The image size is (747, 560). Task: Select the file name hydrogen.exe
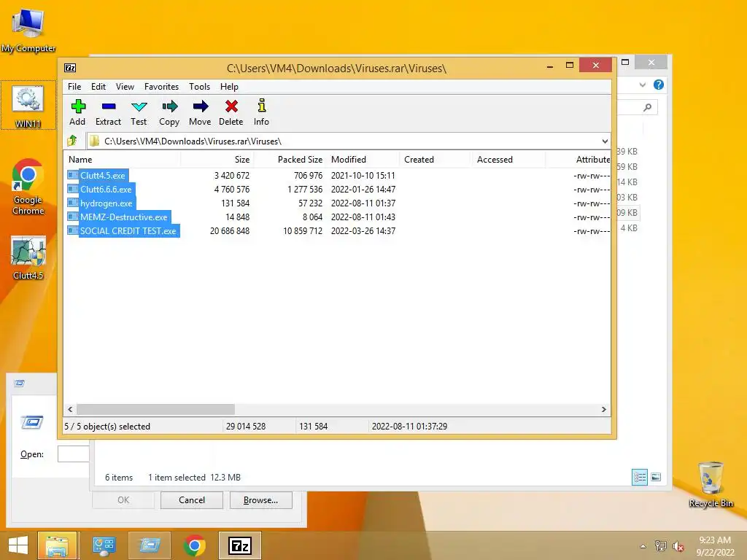[x=107, y=203]
